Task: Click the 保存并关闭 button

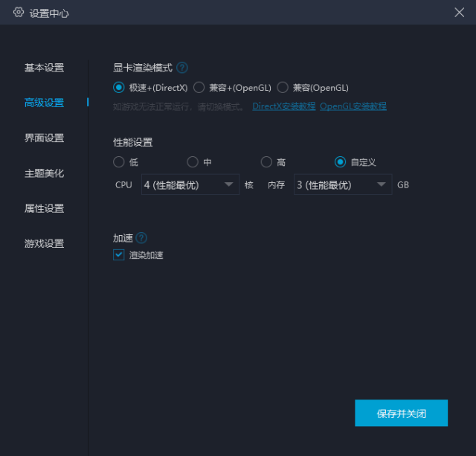Action: [x=402, y=413]
